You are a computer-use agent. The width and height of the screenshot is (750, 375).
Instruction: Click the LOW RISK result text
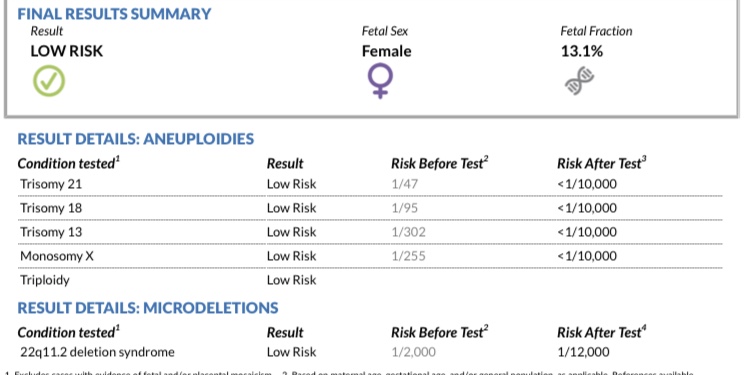66,51
